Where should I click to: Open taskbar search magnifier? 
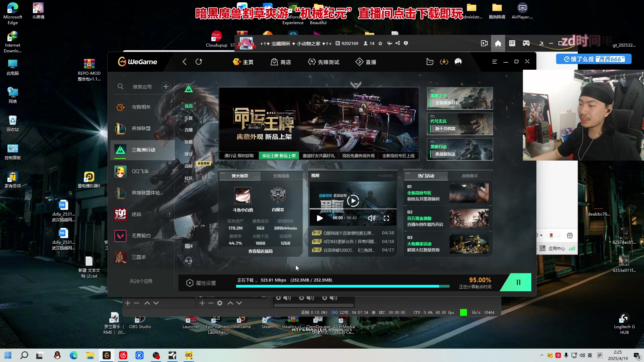(x=24, y=355)
